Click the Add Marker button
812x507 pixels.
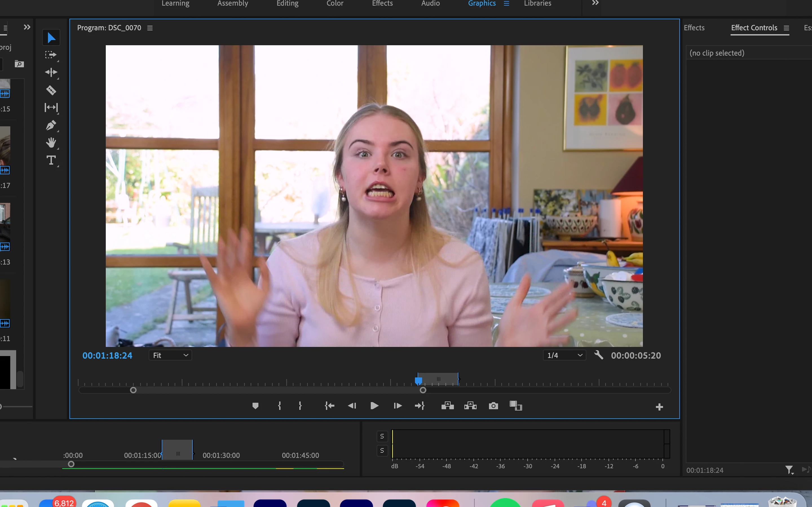255,406
